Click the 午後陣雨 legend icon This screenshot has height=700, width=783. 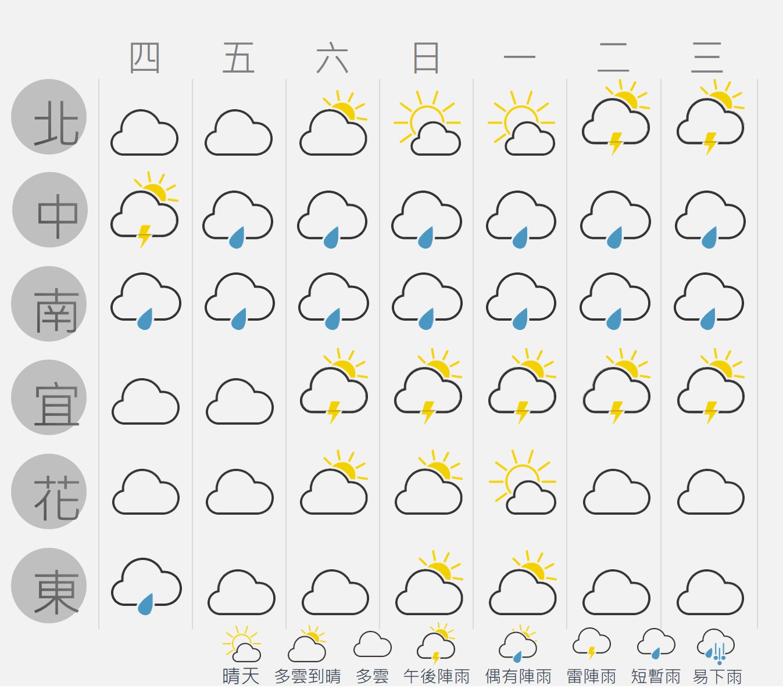[437, 644]
